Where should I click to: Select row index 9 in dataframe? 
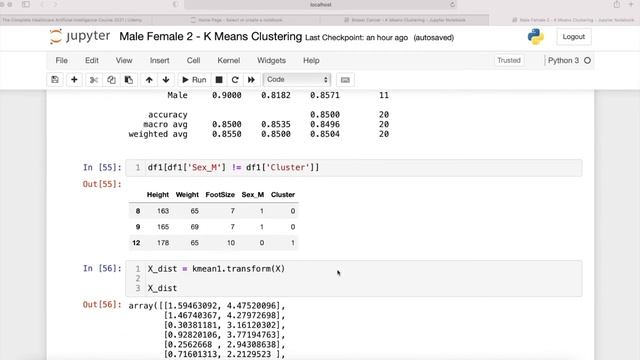coord(138,227)
